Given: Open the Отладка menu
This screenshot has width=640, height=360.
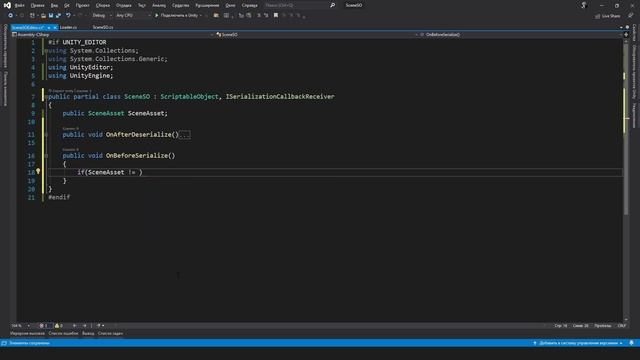Looking at the screenshot, I should [x=124, y=6].
